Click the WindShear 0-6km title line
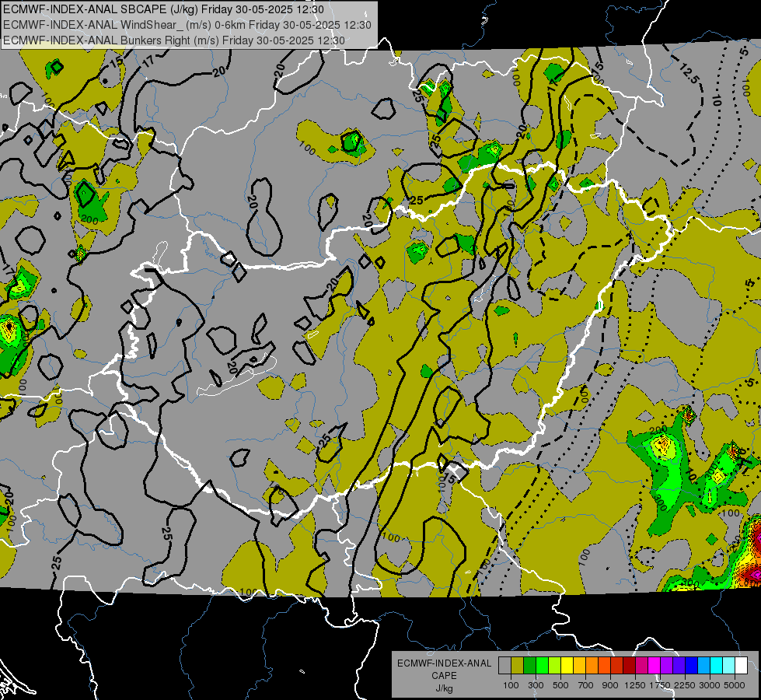The width and height of the screenshot is (761, 700). 187,25
